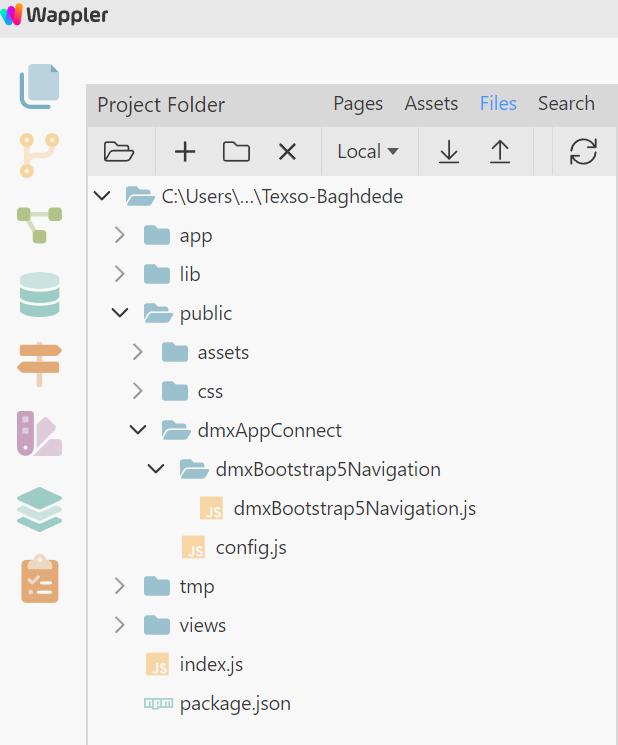Expand the app folder
The width and height of the screenshot is (618, 745).
click(x=120, y=235)
